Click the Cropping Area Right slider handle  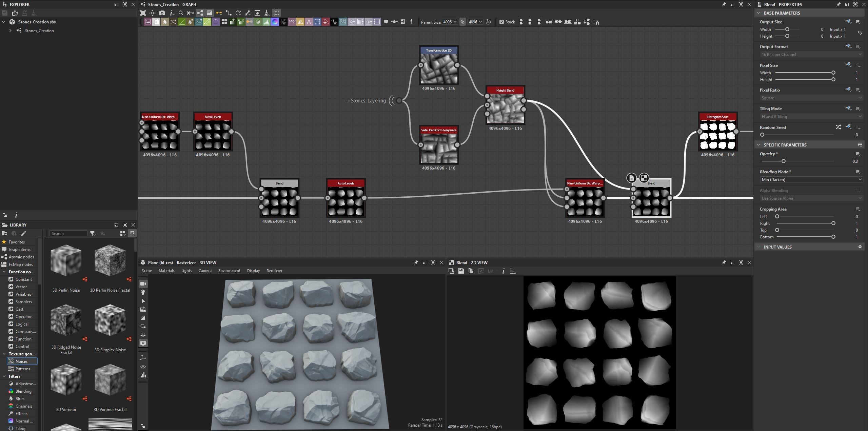coord(833,223)
